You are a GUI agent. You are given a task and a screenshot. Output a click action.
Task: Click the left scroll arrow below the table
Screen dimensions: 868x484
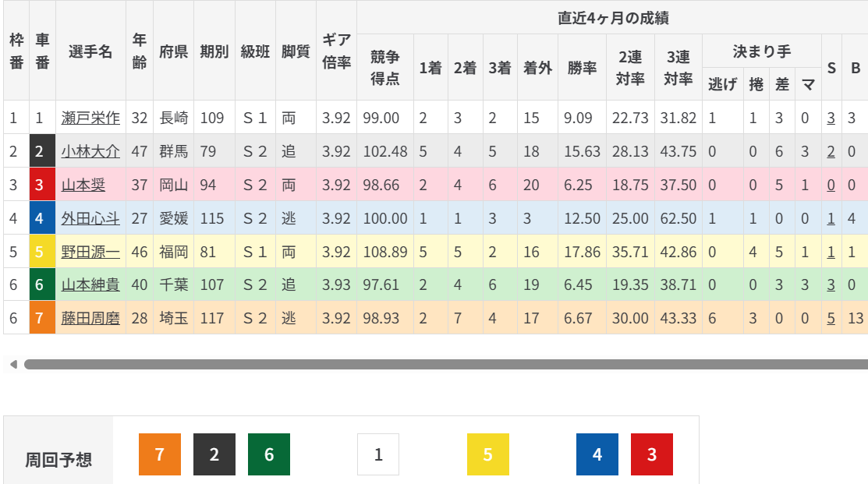click(12, 364)
